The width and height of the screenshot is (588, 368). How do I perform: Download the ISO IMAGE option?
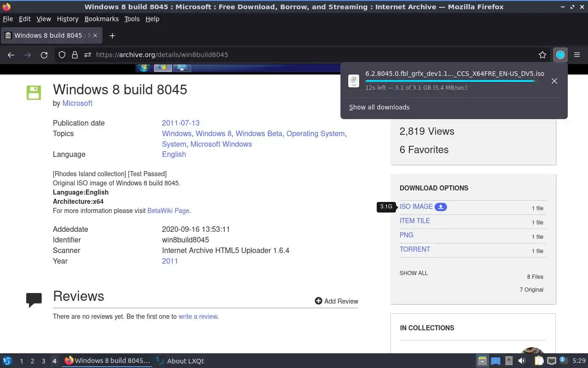[416, 207]
